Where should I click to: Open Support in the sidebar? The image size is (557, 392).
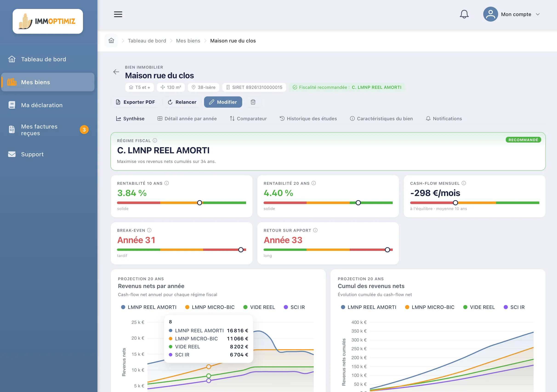coord(48,154)
